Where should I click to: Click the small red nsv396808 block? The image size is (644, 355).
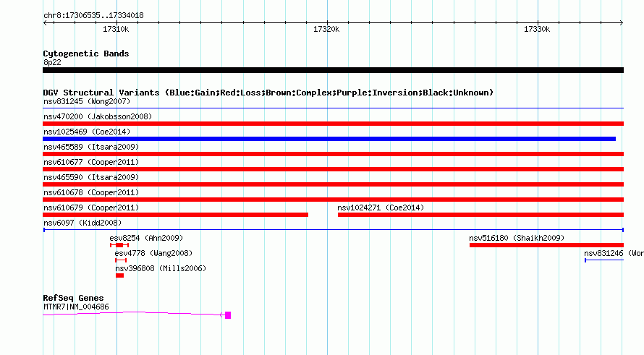pyautogui.click(x=119, y=275)
